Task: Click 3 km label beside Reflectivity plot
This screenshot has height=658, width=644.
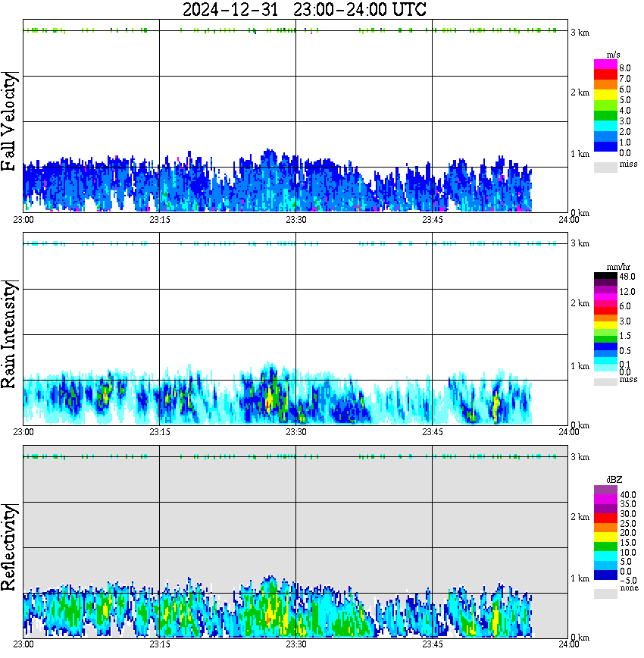Action: click(x=580, y=457)
